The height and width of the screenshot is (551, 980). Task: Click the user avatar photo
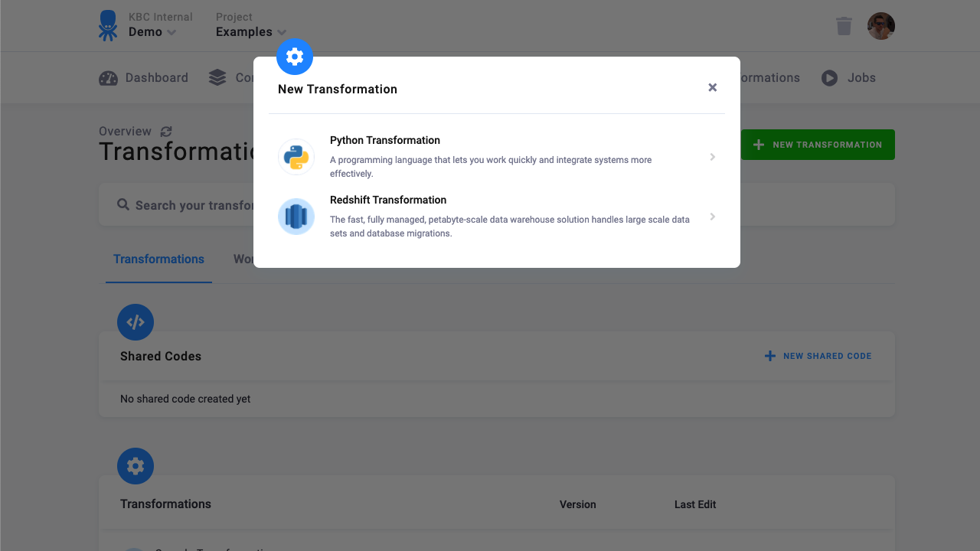[x=880, y=25]
